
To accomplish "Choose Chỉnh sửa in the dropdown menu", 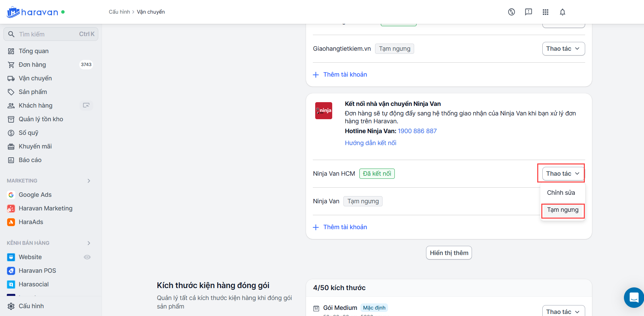I will click(x=561, y=193).
